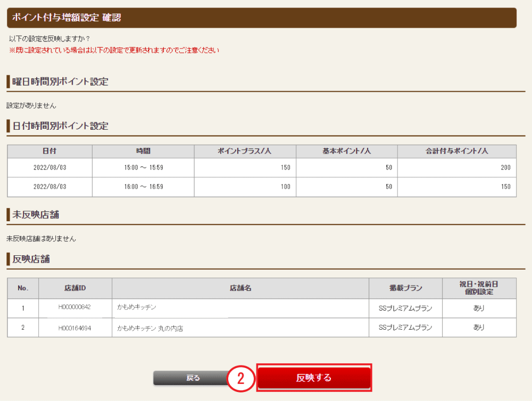
Task: Select the total points value 200
Action: (505, 168)
